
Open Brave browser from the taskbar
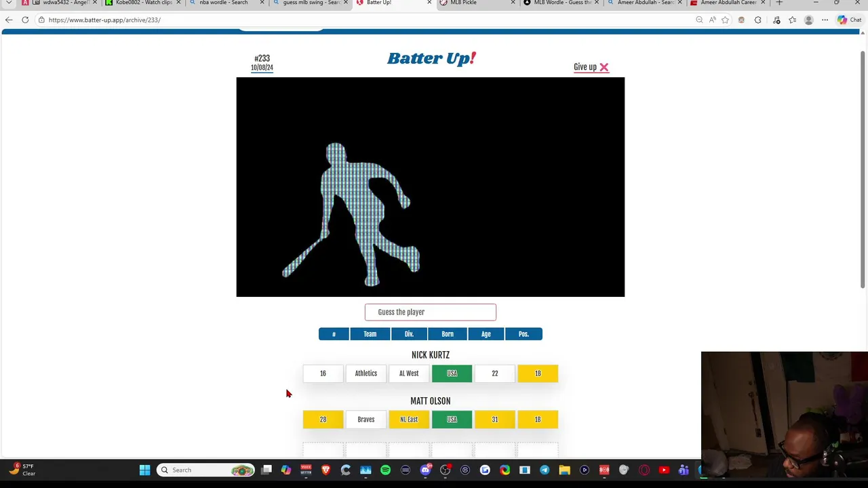pos(325,470)
